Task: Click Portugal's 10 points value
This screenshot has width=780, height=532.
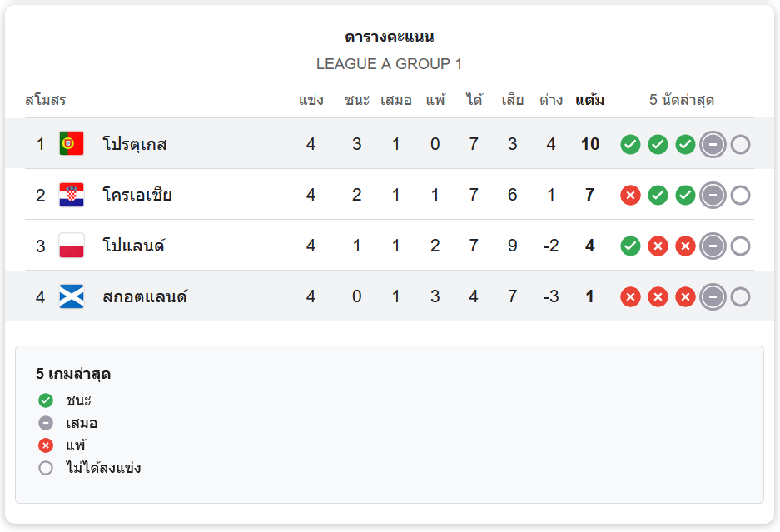Action: pyautogui.click(x=589, y=144)
